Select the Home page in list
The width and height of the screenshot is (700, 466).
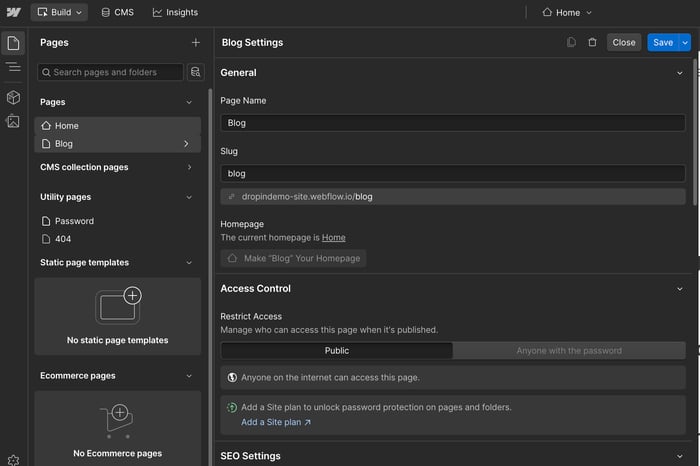point(117,126)
